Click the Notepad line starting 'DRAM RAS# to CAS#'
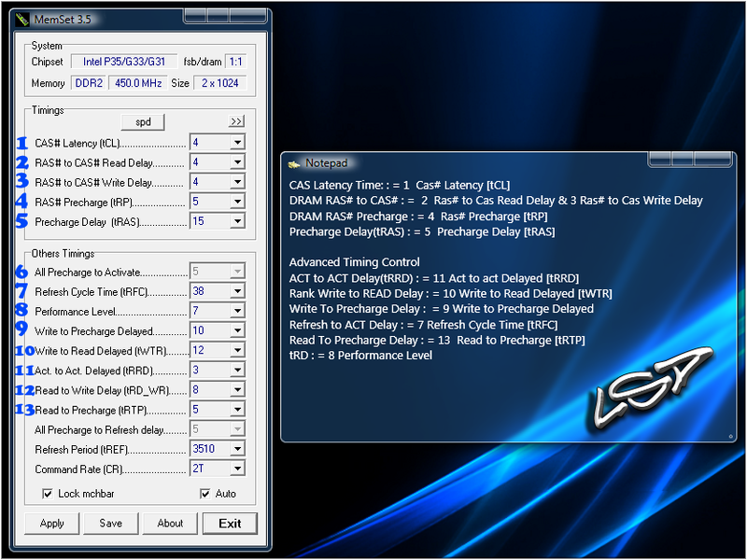The width and height of the screenshot is (747, 560). click(496, 201)
